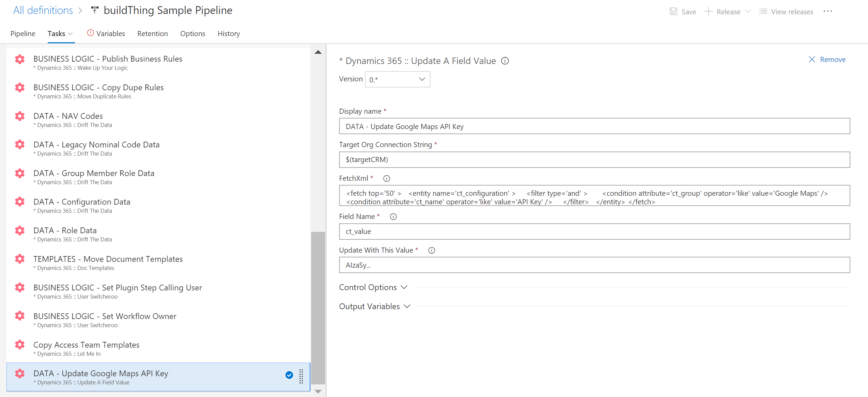Grab the drag handle on the selected task
This screenshot has width=868, height=397.
(301, 377)
